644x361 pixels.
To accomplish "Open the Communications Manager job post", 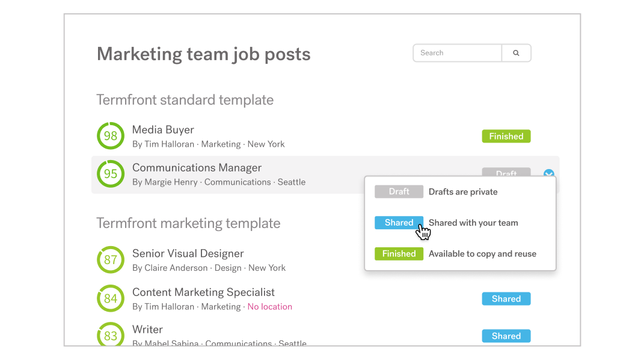I will click(197, 168).
